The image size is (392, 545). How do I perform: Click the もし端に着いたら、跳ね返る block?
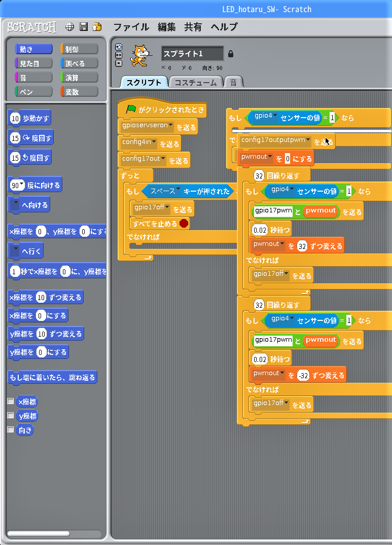52,378
